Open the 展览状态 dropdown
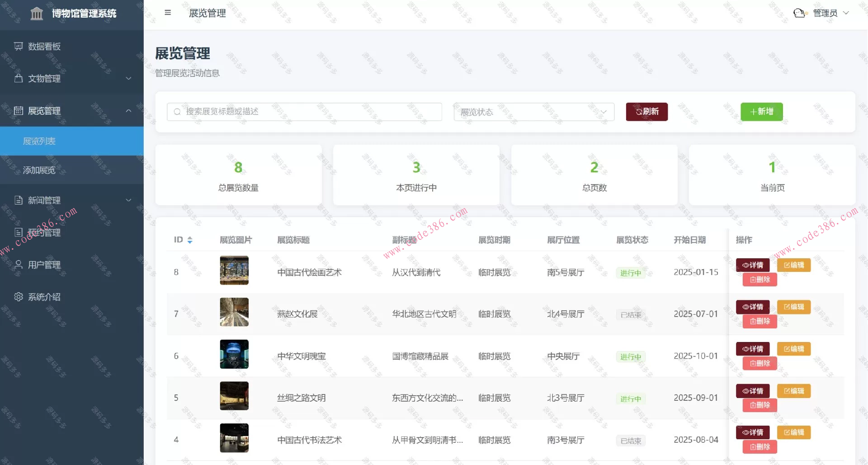868x465 pixels. point(533,112)
